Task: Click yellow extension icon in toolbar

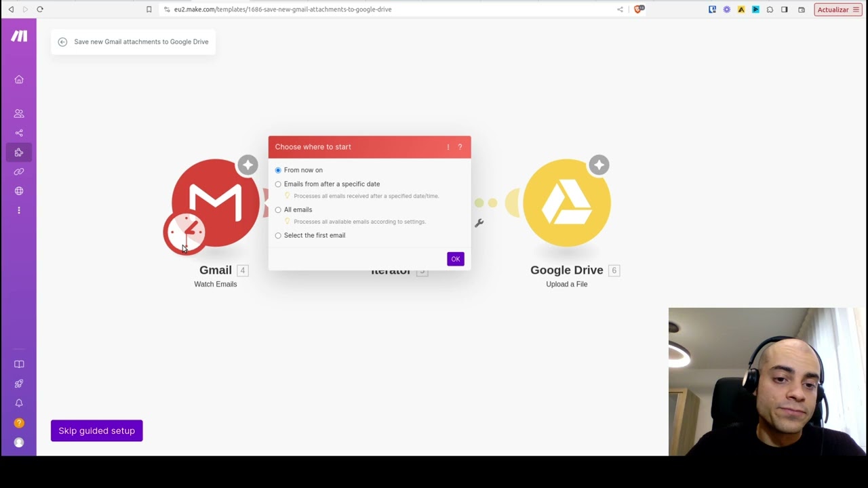Action: point(741,9)
